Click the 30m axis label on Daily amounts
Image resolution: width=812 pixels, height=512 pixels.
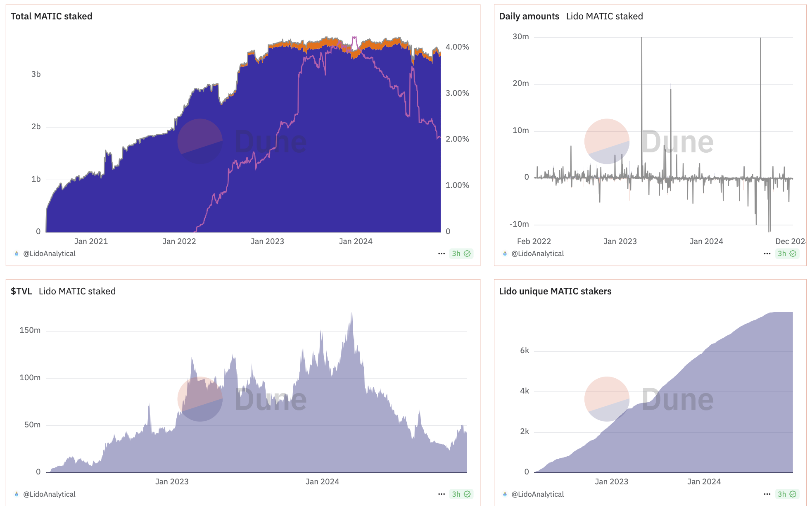tap(520, 36)
